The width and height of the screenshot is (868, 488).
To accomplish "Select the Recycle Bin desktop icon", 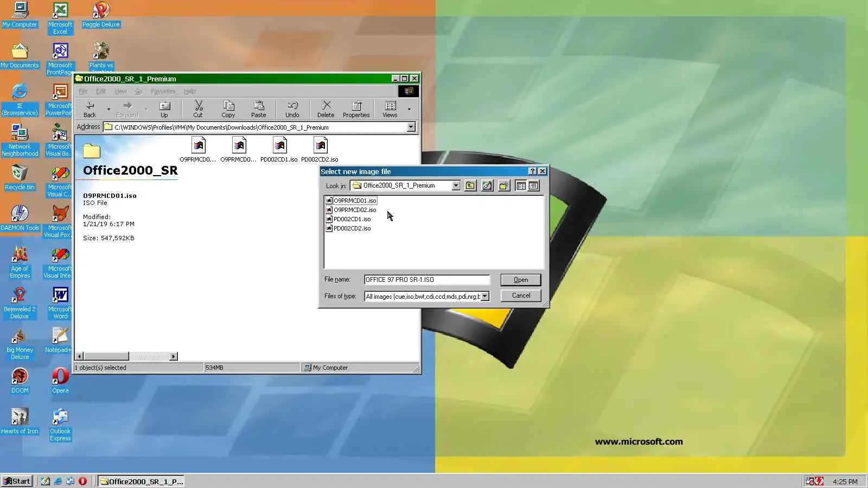I will (x=20, y=177).
